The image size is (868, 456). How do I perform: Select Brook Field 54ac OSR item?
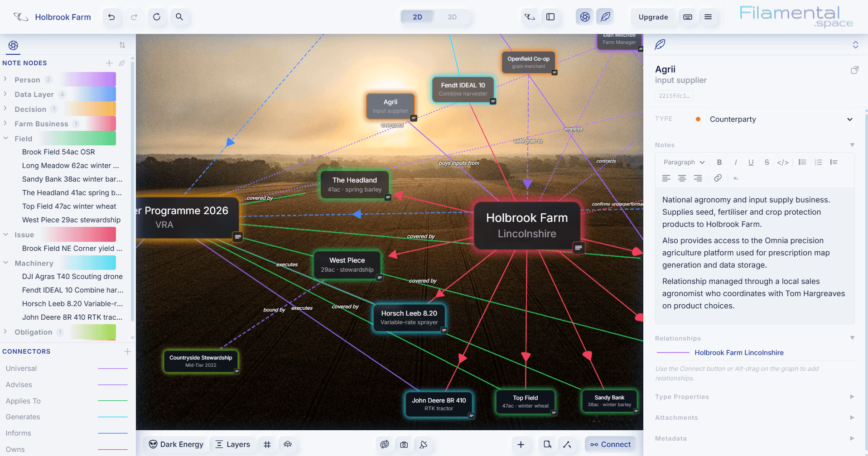click(58, 152)
